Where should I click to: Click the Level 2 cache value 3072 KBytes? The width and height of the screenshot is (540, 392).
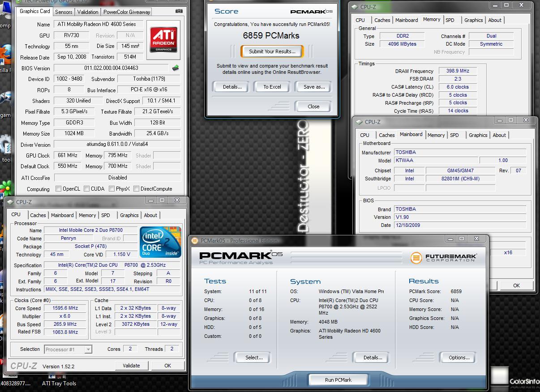135,324
